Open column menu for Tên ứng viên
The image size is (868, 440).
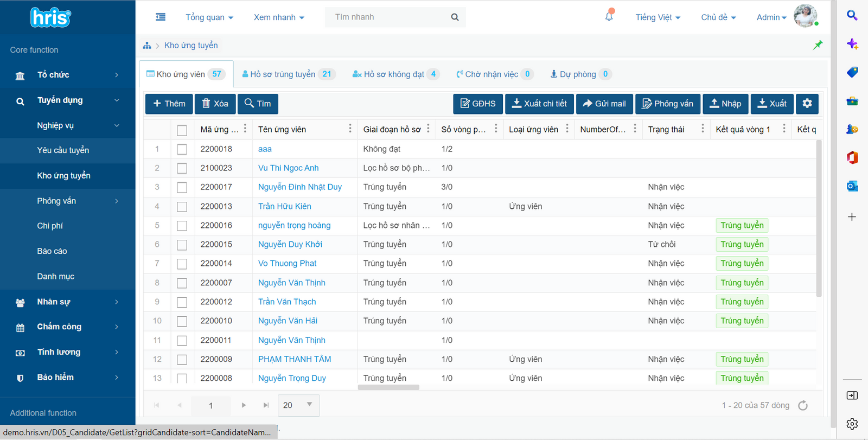click(x=350, y=129)
